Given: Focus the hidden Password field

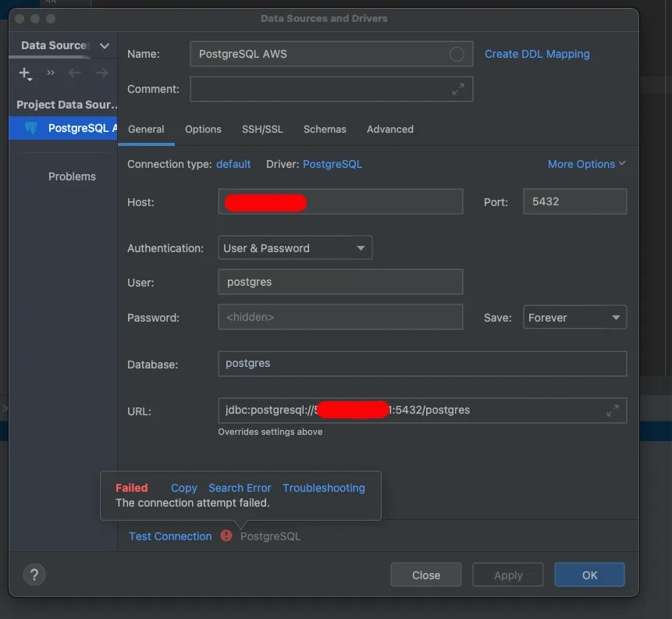Looking at the screenshot, I should pyautogui.click(x=340, y=317).
